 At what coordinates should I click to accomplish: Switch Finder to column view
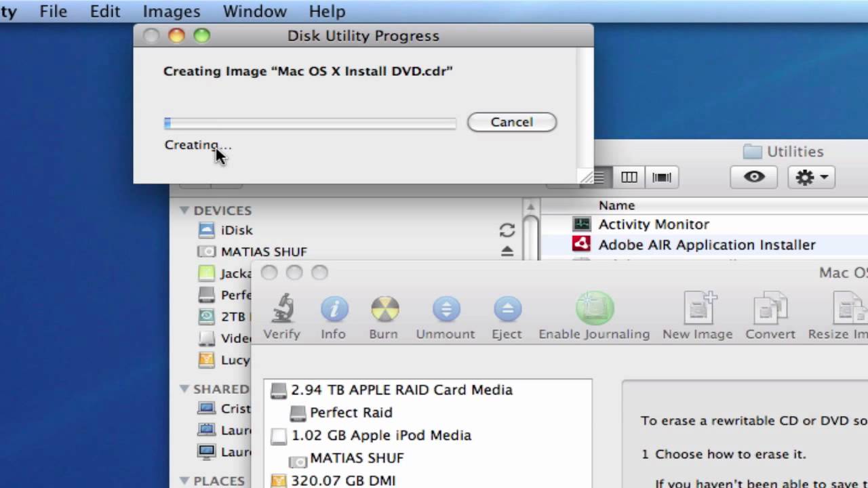tap(629, 178)
